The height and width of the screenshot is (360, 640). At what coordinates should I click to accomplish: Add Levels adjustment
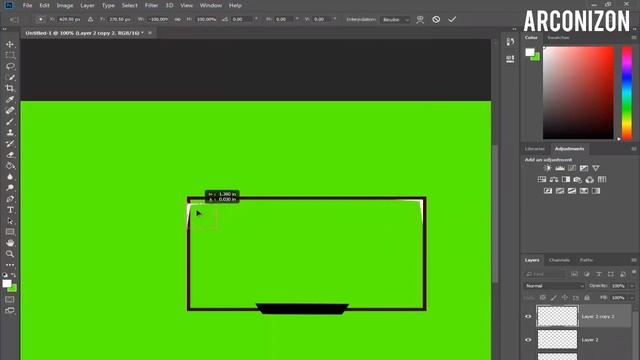pyautogui.click(x=560, y=168)
